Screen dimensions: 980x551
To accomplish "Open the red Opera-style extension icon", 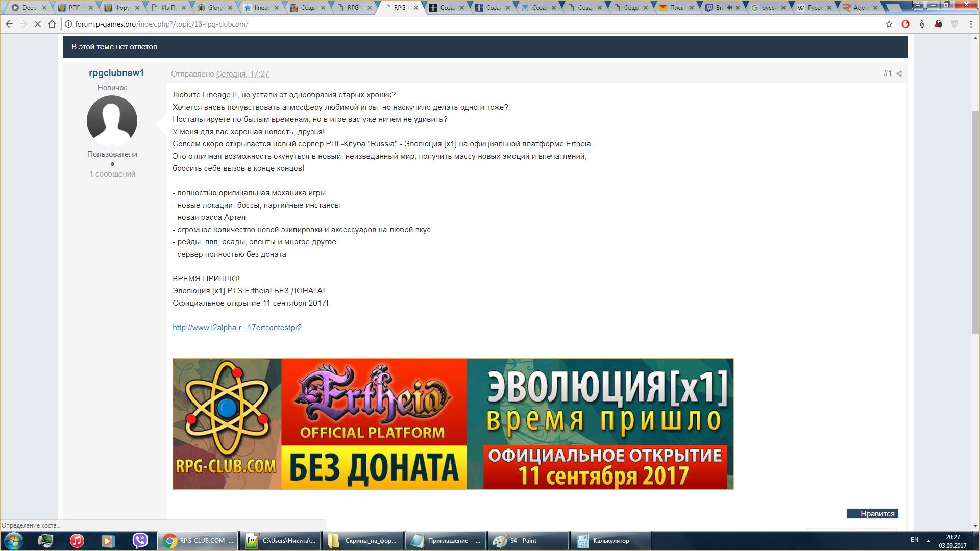I will tap(905, 24).
